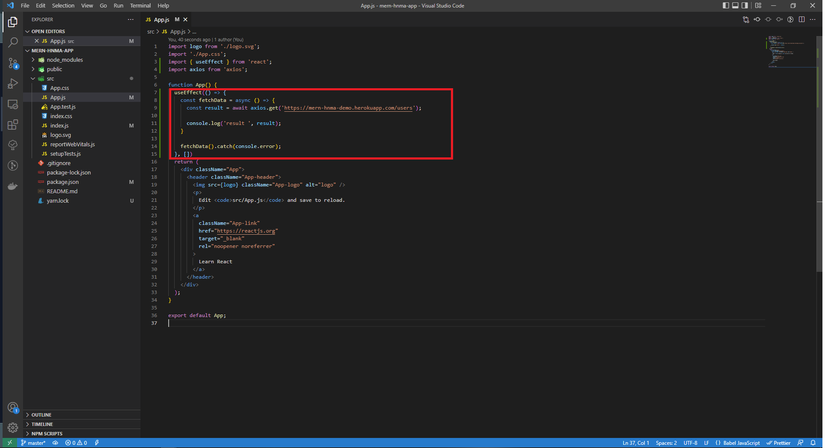Open the Accounts icon in activity bar
Screen dimensions: 825x448
coord(12,407)
